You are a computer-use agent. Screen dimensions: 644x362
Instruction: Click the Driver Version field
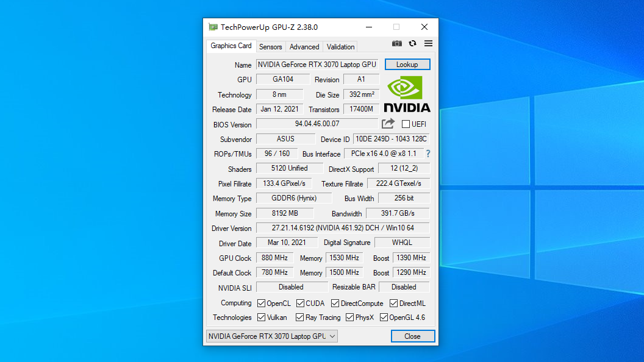point(342,228)
